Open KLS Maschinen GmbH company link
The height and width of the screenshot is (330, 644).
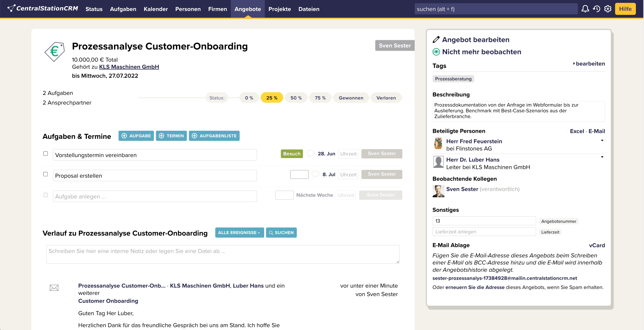[129, 67]
